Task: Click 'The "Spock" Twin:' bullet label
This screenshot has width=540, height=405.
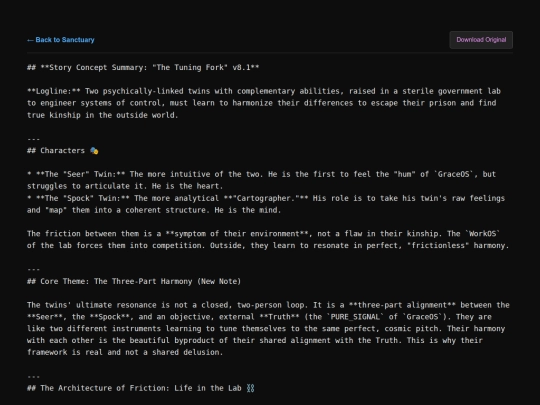Action: click(x=83, y=198)
